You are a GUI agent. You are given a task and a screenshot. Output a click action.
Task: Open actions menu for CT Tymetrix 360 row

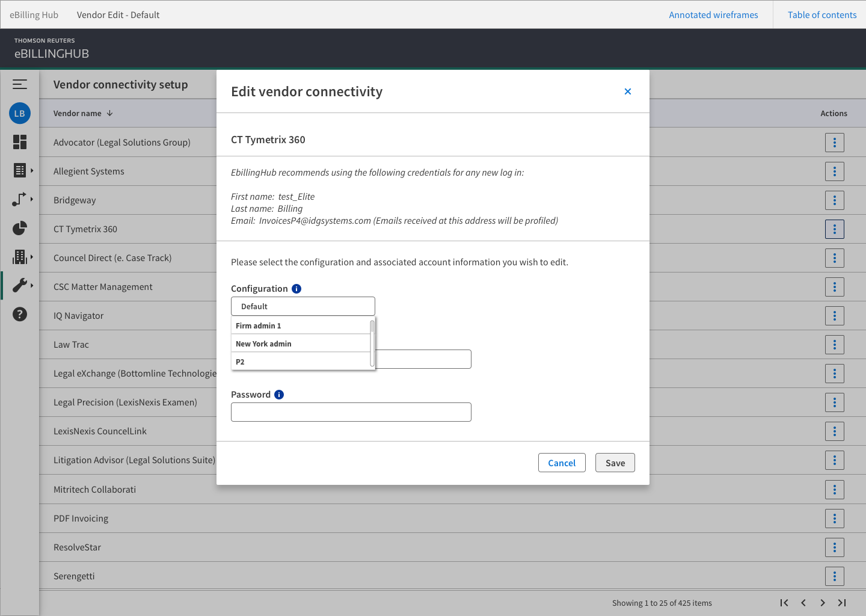(835, 229)
